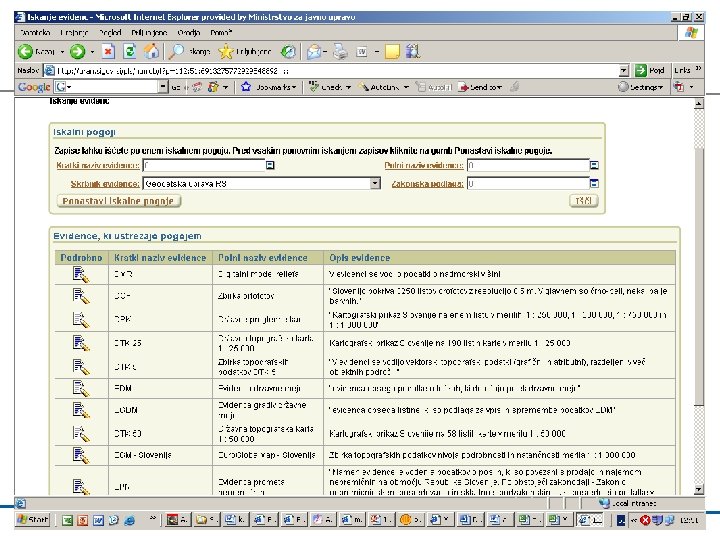Launch Word from the quick launch bar
720x540 pixels.
tap(98, 520)
